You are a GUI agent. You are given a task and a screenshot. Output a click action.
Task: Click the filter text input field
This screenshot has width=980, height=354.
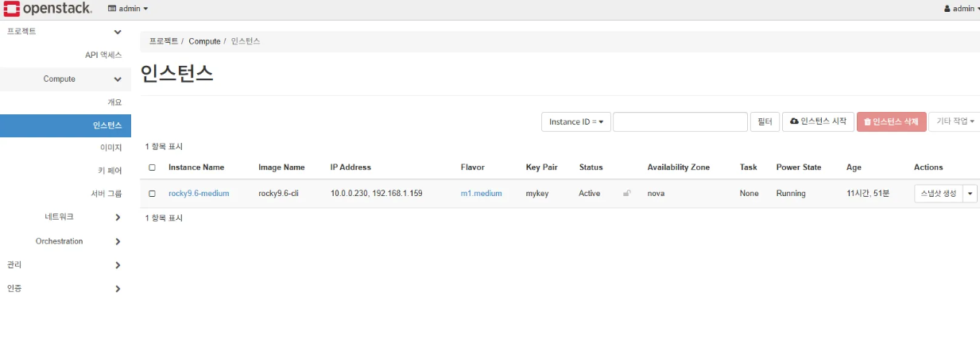(680, 121)
